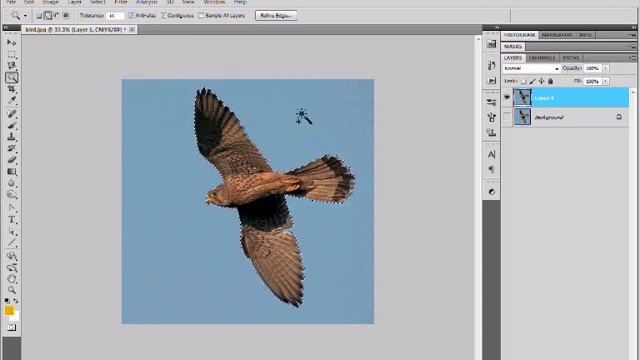The height and width of the screenshot is (360, 640).
Task: Open the Filter menu
Action: [x=121, y=2]
